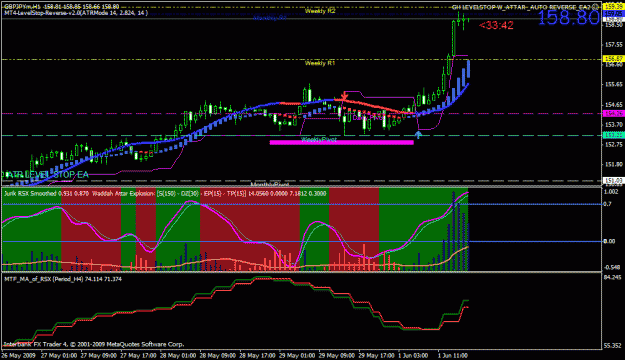Click the 28 May 17:00 time label
This screenshot has height=360, width=625.
click(x=257, y=355)
